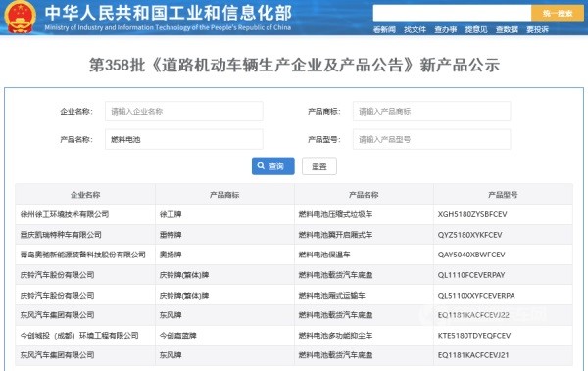The width and height of the screenshot is (588, 371).
Task: Select the 青岛奥驰新能源装备科技 company row
Action: point(294,255)
